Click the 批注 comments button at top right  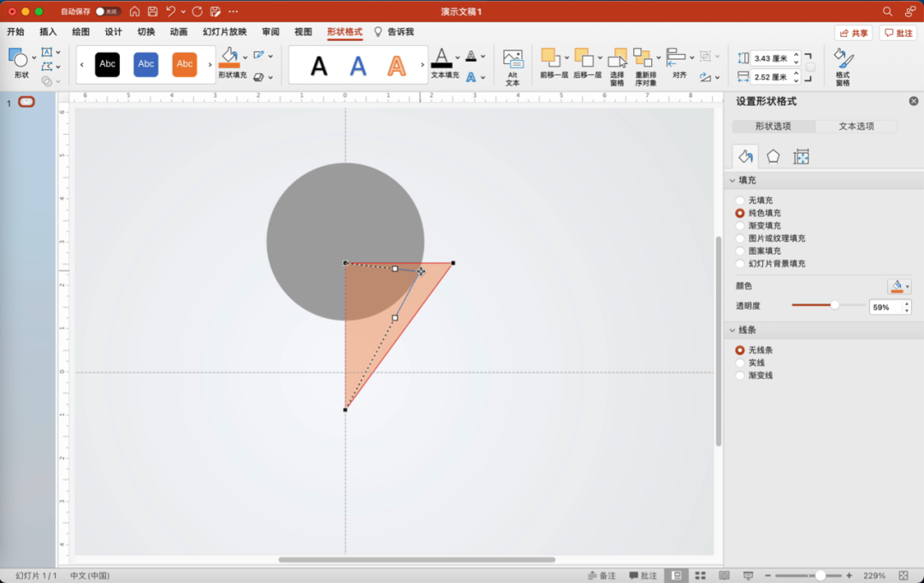[898, 33]
